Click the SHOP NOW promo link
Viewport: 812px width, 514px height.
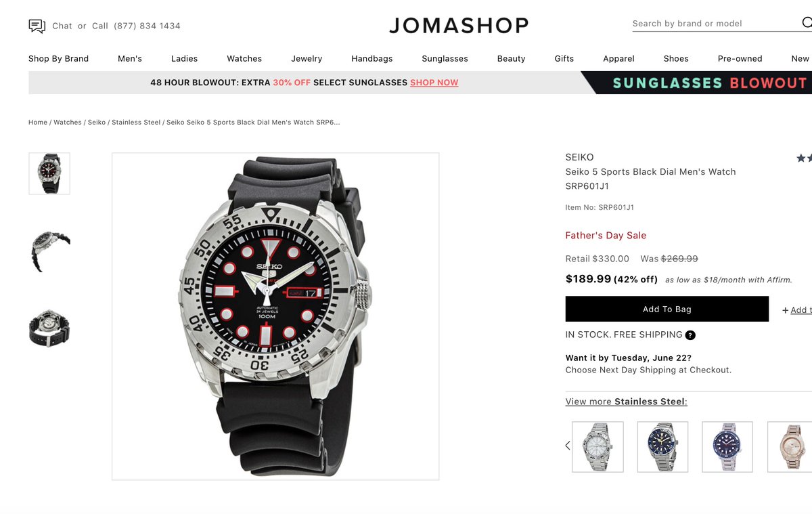[434, 83]
